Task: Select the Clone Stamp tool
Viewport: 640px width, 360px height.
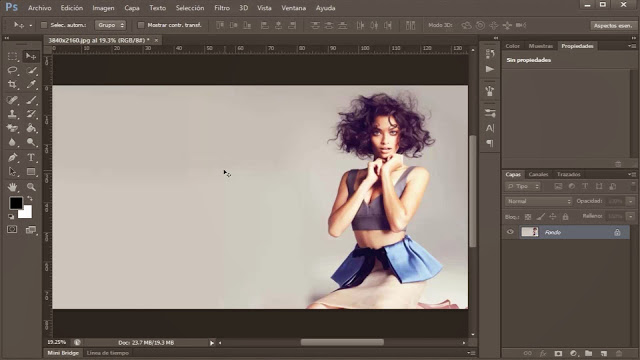Action: [12, 114]
